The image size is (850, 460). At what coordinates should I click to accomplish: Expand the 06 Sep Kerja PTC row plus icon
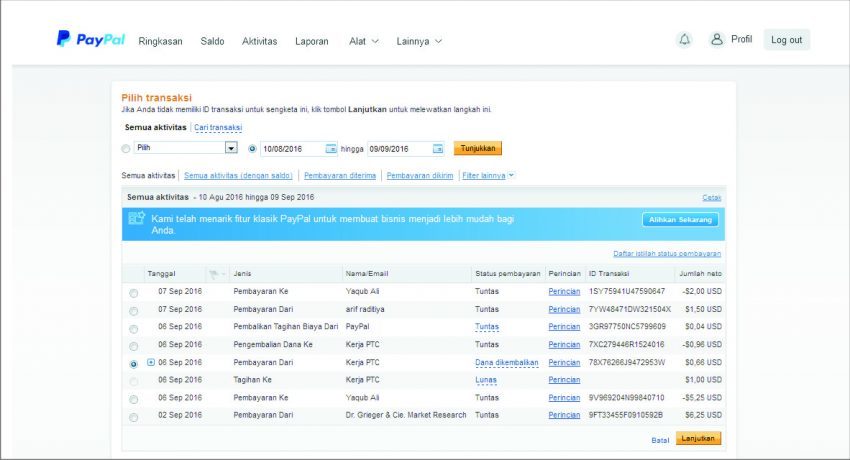pos(151,362)
